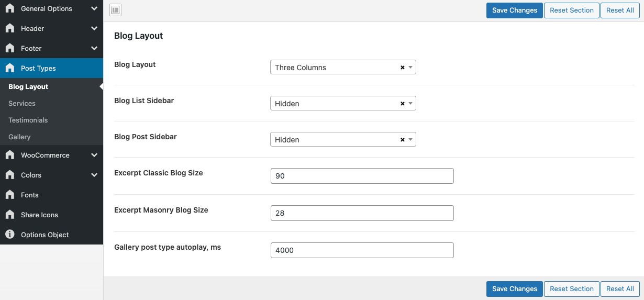Viewport: 644px width, 300px height.
Task: Click the home icon beside WooCommerce
Action: 9,155
